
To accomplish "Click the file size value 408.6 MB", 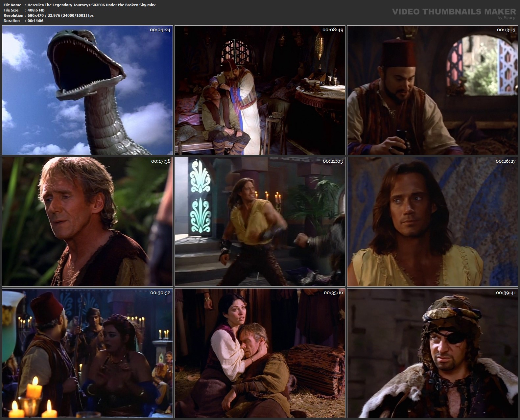I will click(36, 10).
